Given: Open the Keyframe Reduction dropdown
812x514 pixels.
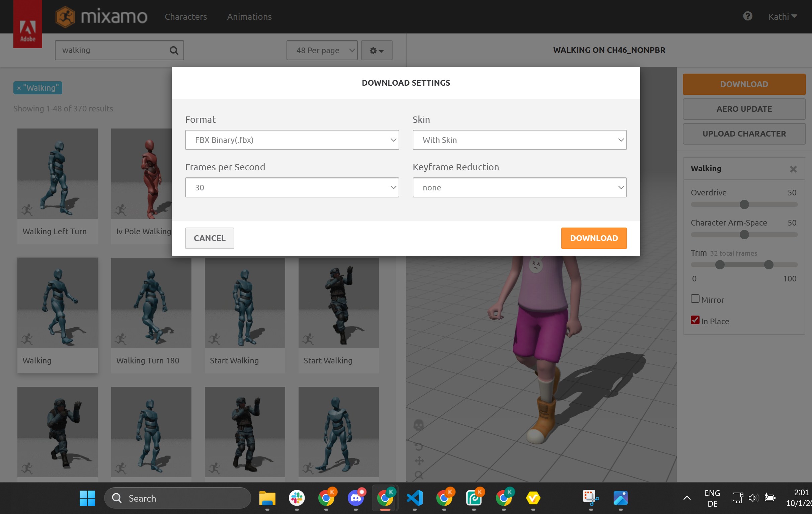Looking at the screenshot, I should pyautogui.click(x=520, y=187).
